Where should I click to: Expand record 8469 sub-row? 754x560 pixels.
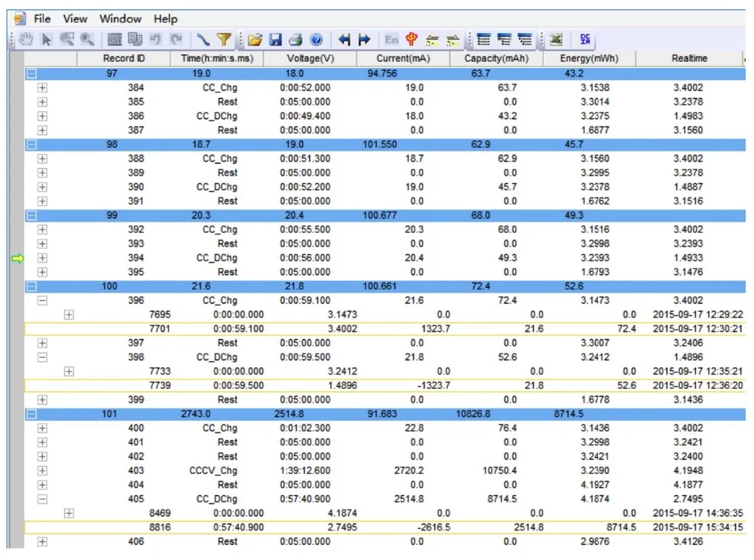coord(69,513)
